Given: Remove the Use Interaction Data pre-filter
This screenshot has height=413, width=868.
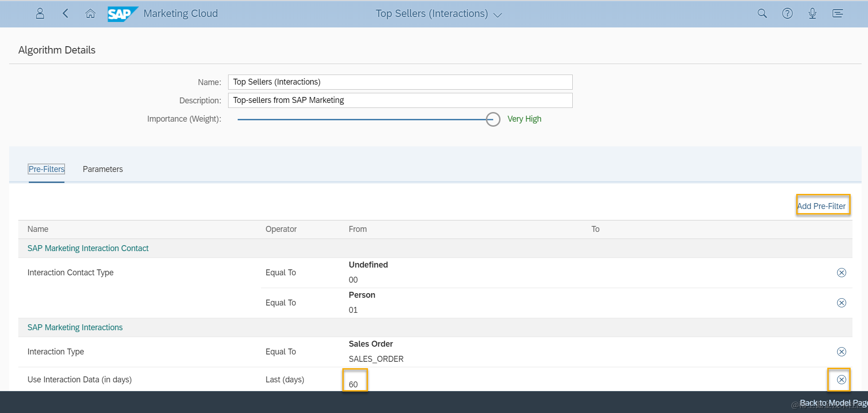Looking at the screenshot, I should coord(841,380).
